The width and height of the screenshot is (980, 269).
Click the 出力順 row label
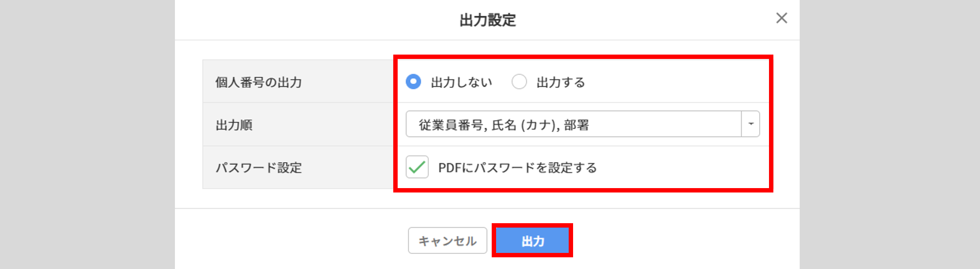pyautogui.click(x=234, y=125)
